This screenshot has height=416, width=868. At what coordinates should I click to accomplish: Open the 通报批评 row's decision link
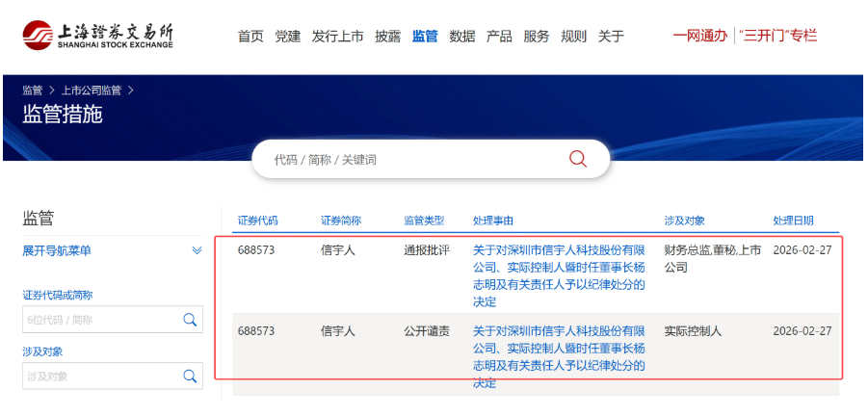click(559, 275)
